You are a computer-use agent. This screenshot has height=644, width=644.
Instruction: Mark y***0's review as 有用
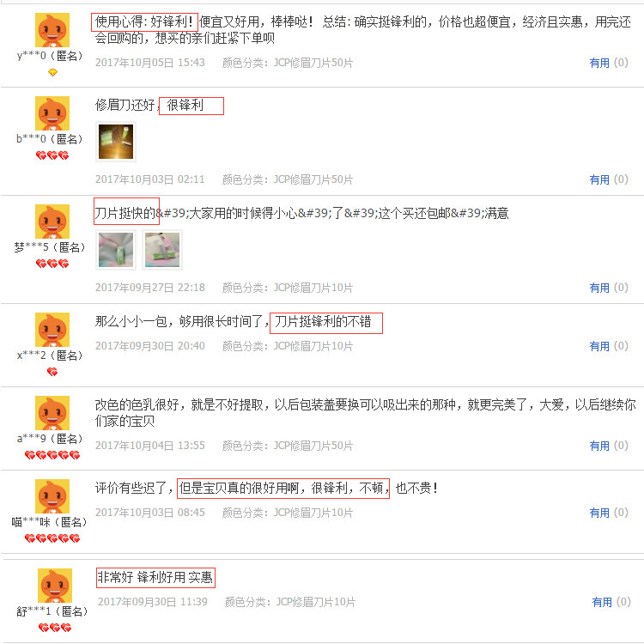coord(608,63)
